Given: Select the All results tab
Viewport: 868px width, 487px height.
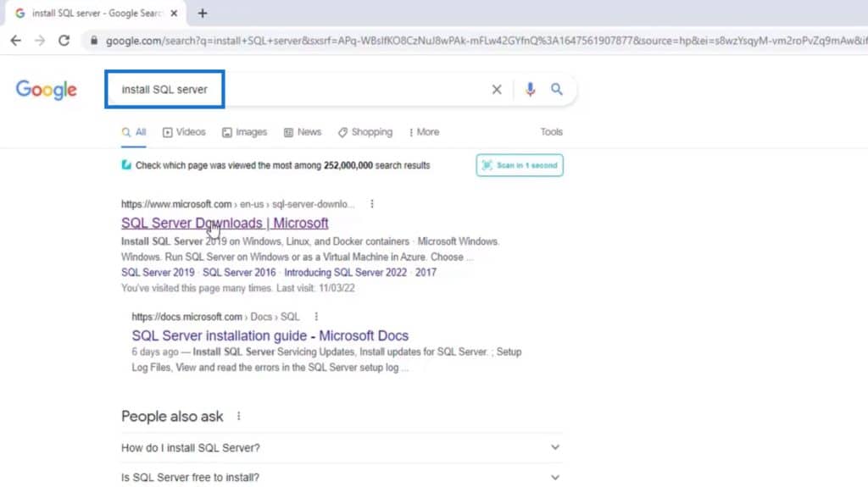Looking at the screenshot, I should point(134,132).
